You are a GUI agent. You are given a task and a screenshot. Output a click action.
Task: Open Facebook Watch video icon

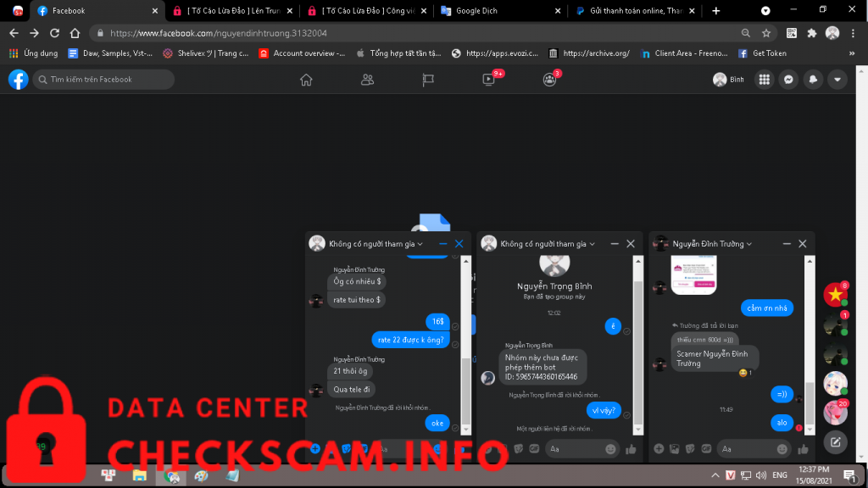(x=488, y=80)
